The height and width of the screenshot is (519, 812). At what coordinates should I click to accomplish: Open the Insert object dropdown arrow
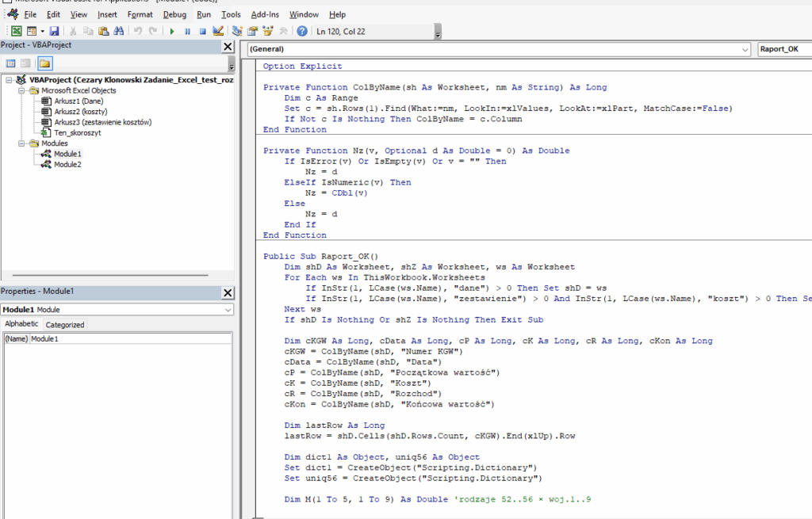click(43, 31)
